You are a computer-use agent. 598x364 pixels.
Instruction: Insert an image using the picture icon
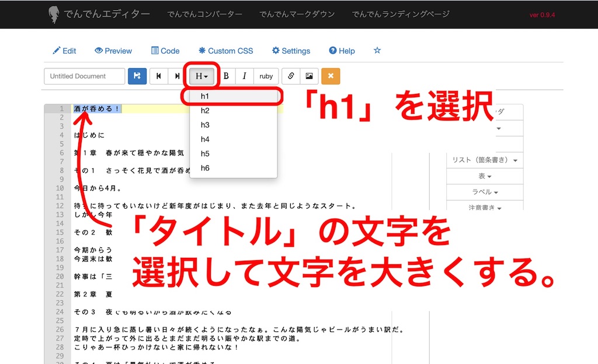point(309,76)
